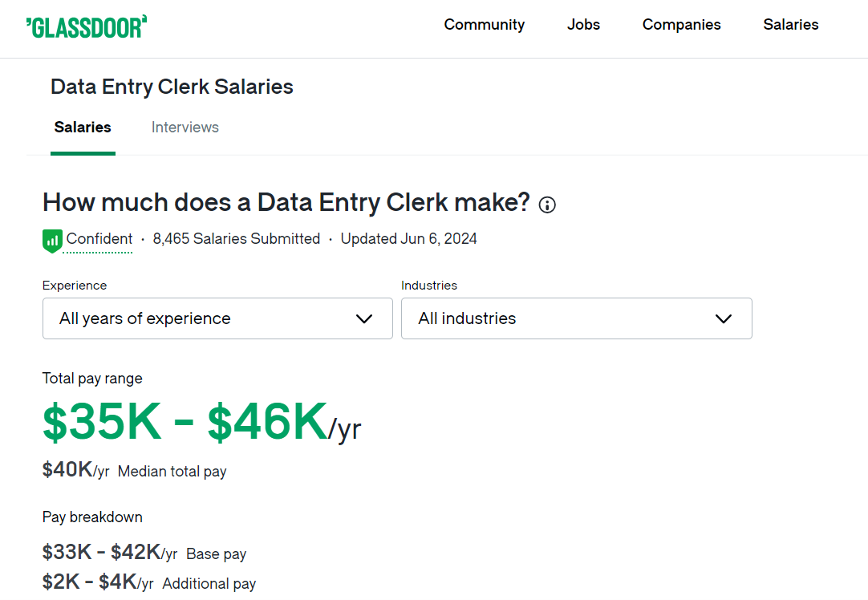Click the 8,465 Salaries Submitted text
This screenshot has width=868, height=600.
[x=237, y=238]
